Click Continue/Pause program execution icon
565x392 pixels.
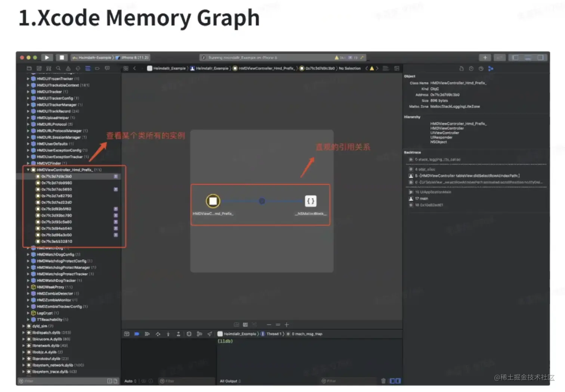click(x=147, y=334)
